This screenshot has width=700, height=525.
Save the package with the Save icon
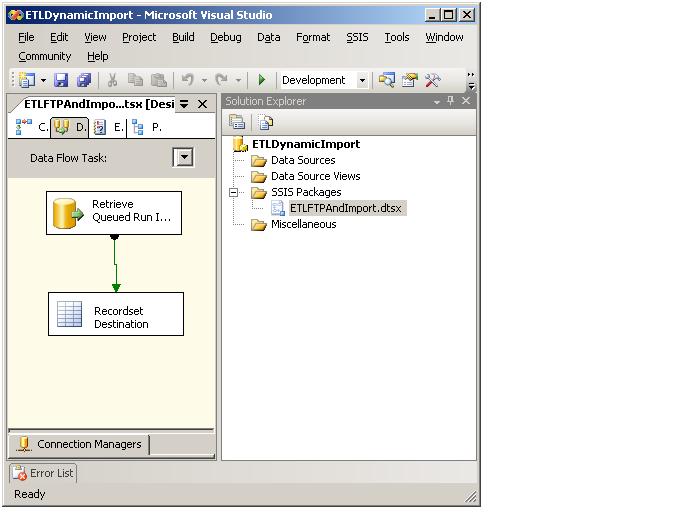[61, 80]
